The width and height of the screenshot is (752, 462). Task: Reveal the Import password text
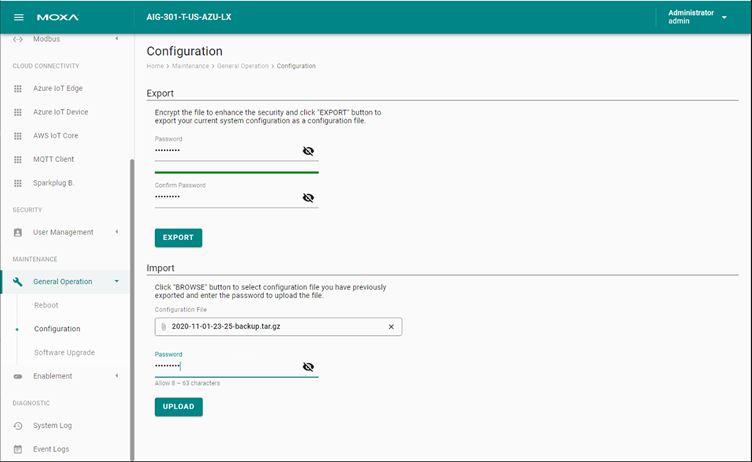(x=308, y=367)
